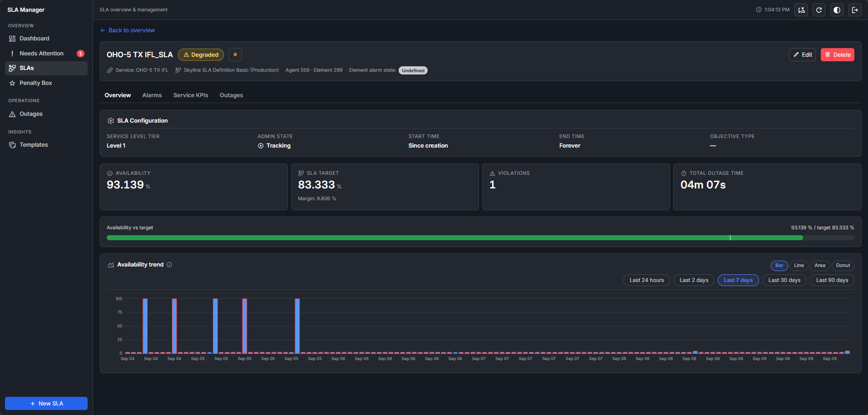This screenshot has height=415, width=868.
Task: Click the Availability trend chart icon
Action: pyautogui.click(x=111, y=265)
